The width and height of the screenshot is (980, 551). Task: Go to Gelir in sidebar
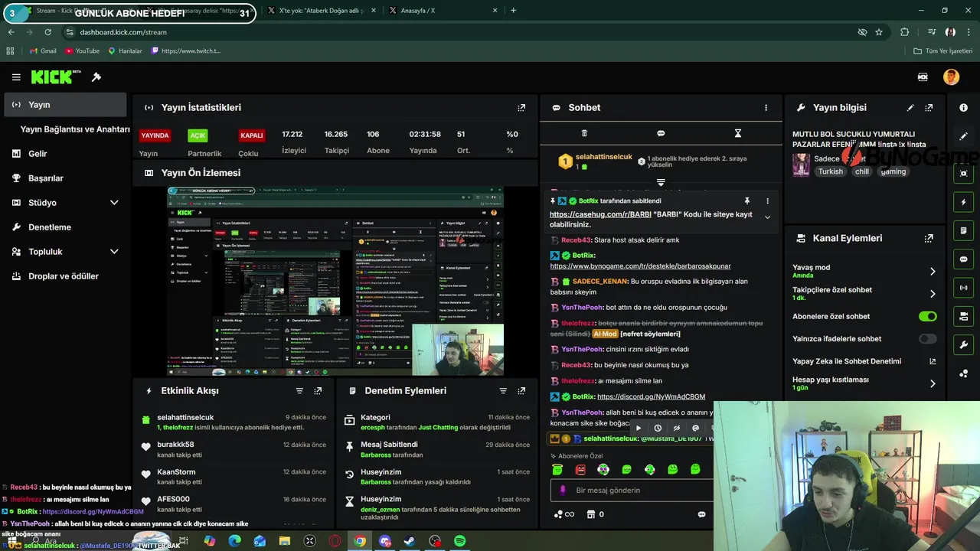coord(65,154)
